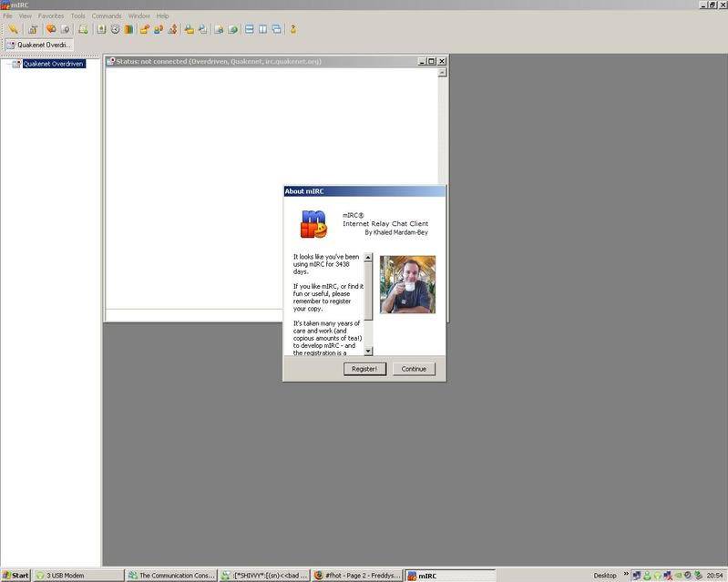Open the Timer clock toolbar icon
The height and width of the screenshot is (582, 728).
115,29
